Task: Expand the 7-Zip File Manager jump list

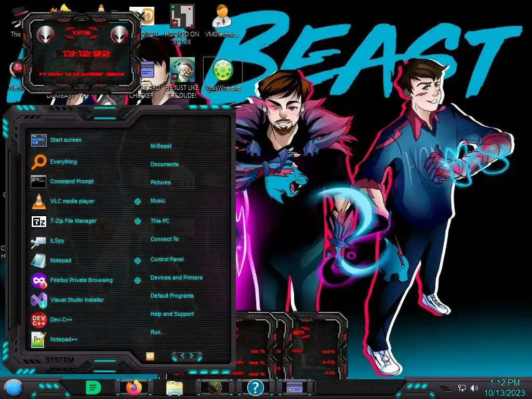Action: tap(137, 221)
